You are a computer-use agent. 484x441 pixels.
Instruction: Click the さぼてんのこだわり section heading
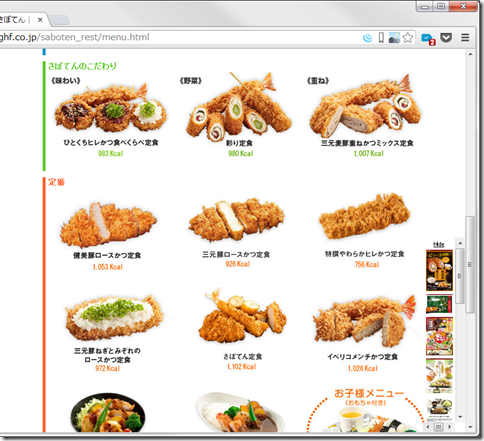[82, 66]
